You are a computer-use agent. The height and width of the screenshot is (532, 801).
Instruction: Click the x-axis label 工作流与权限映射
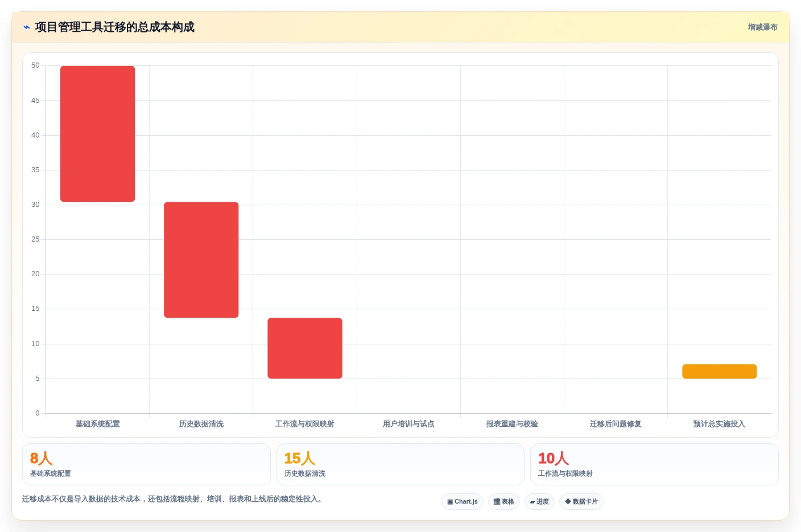click(305, 424)
